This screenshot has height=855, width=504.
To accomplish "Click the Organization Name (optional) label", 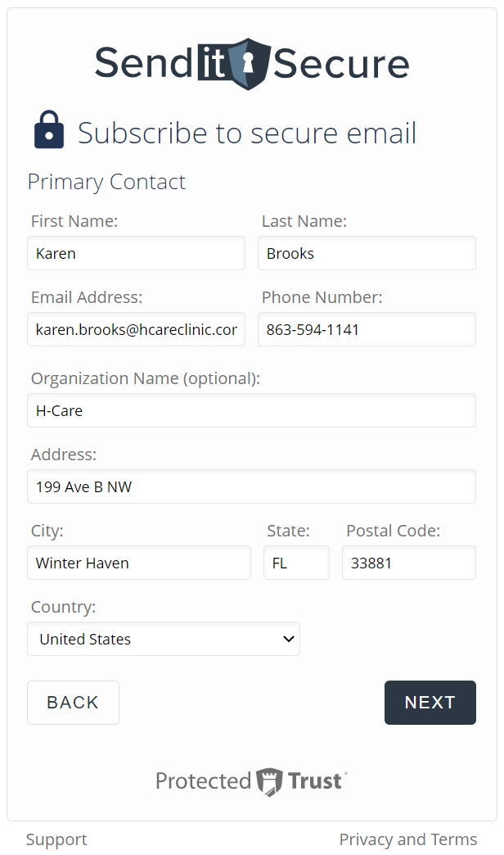I will [146, 378].
